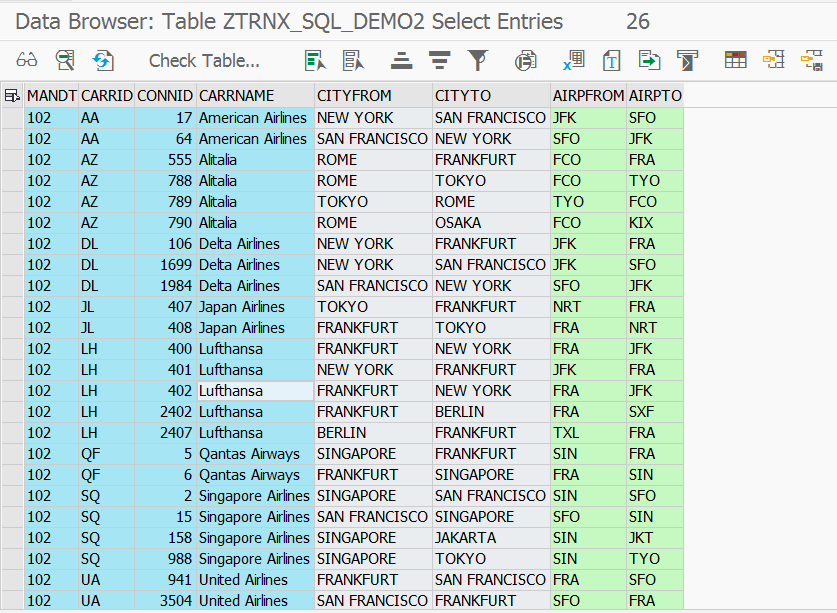The width and height of the screenshot is (837, 613).
Task: Click the JAKARTA destination cell
Action: point(491,538)
